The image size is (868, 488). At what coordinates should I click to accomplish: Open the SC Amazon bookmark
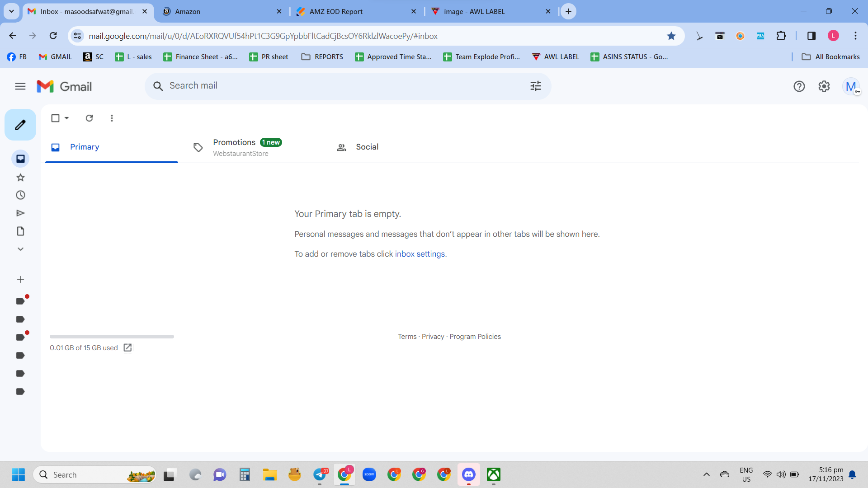click(x=94, y=57)
